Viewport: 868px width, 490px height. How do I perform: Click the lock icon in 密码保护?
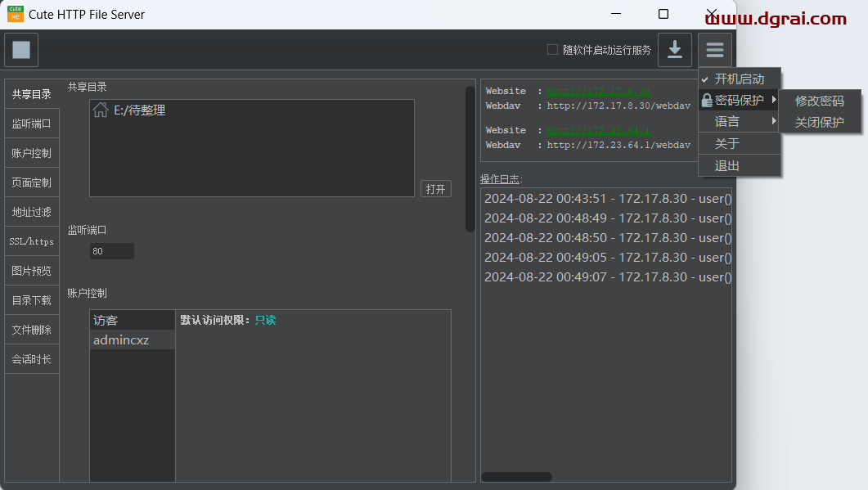point(706,101)
